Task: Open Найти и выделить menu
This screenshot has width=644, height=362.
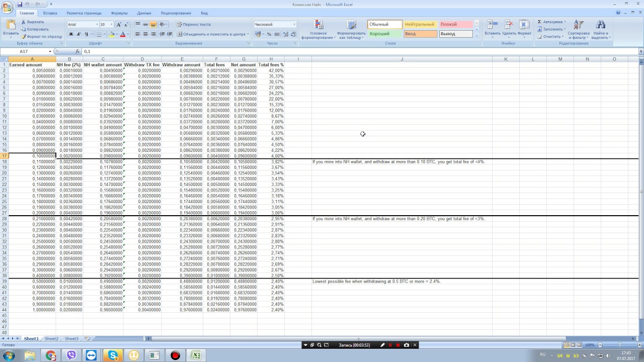Action: (600, 30)
